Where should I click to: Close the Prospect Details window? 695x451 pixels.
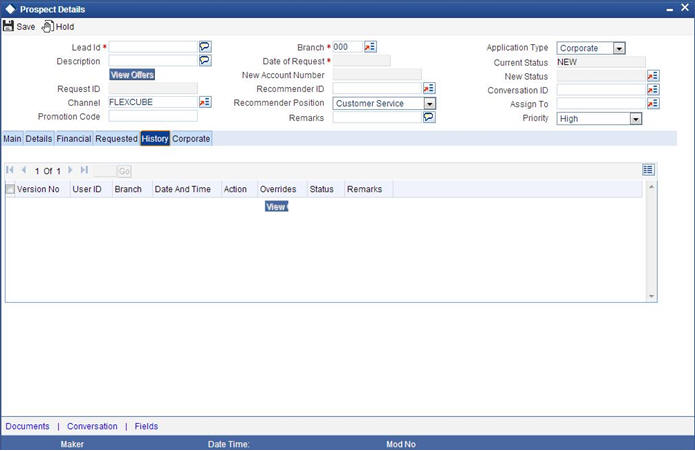(x=685, y=8)
